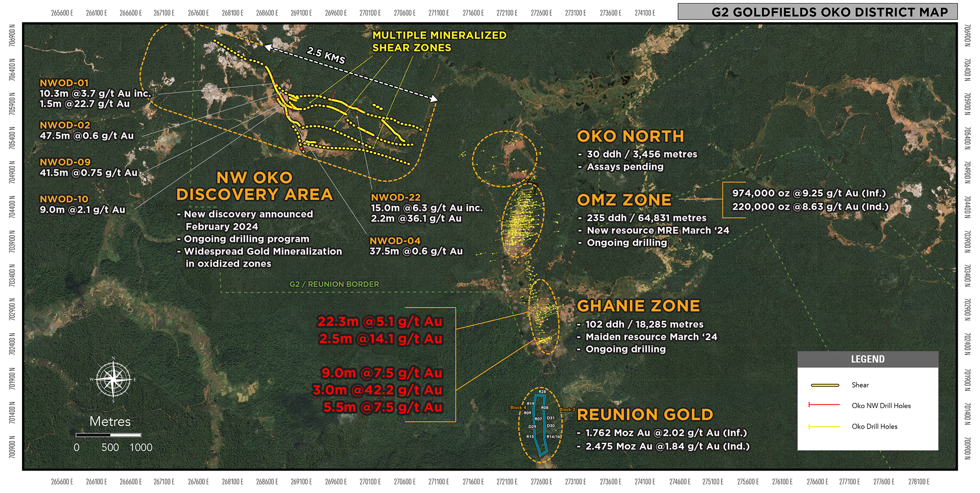The image size is (980, 493).
Task: Click the yellow Shear line symbol in legend
Action: point(825,385)
